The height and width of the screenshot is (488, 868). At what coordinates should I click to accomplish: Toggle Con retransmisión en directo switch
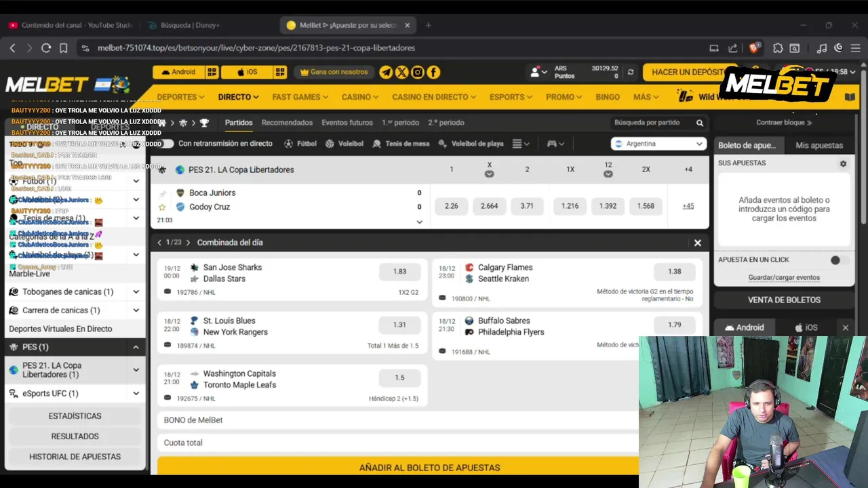(x=167, y=144)
